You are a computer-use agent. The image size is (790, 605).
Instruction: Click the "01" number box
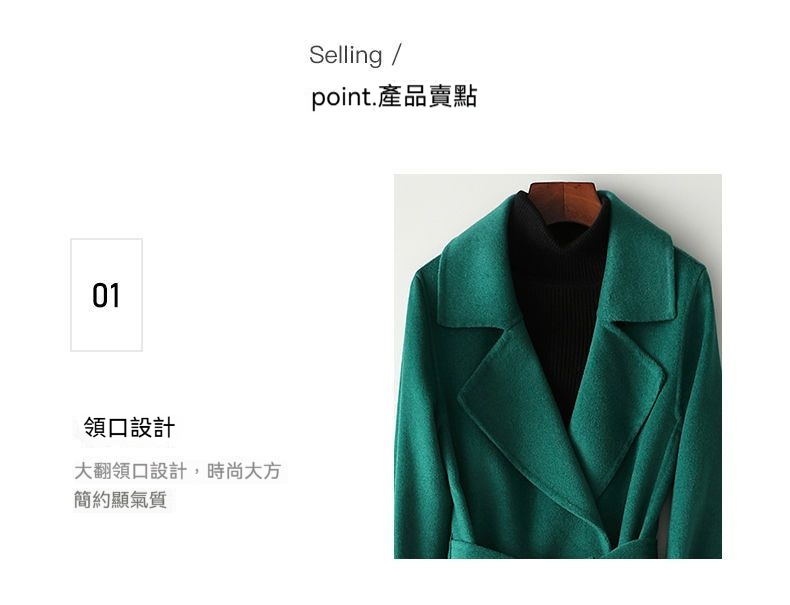point(106,295)
